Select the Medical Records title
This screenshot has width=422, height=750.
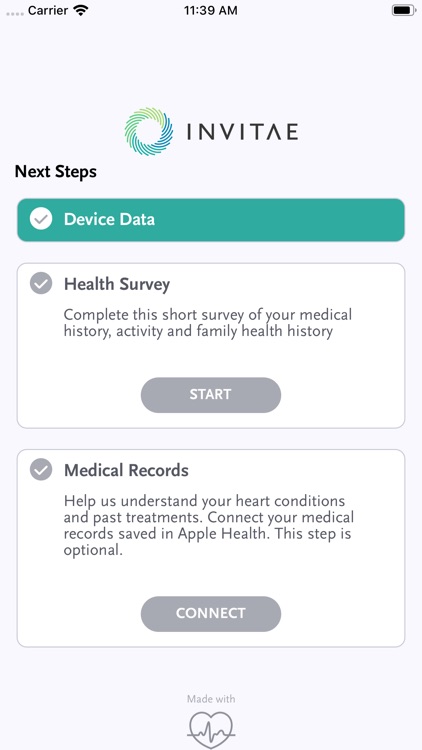126,470
